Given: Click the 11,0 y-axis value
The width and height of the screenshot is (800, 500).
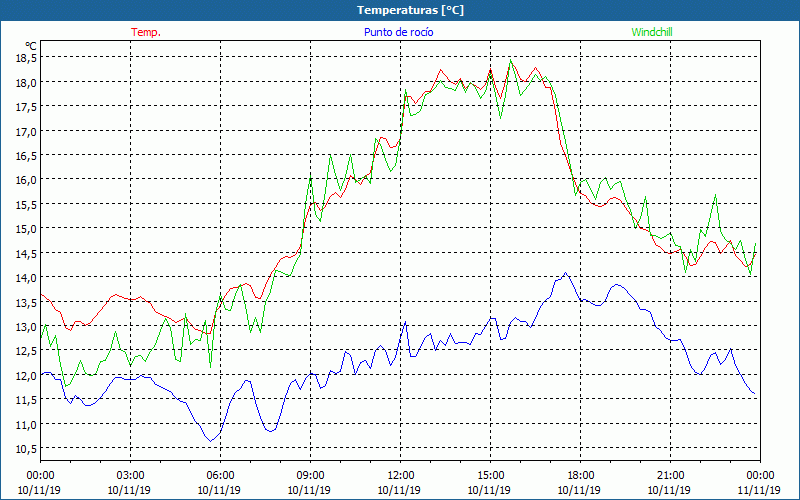Looking at the screenshot, I should tap(26, 424).
